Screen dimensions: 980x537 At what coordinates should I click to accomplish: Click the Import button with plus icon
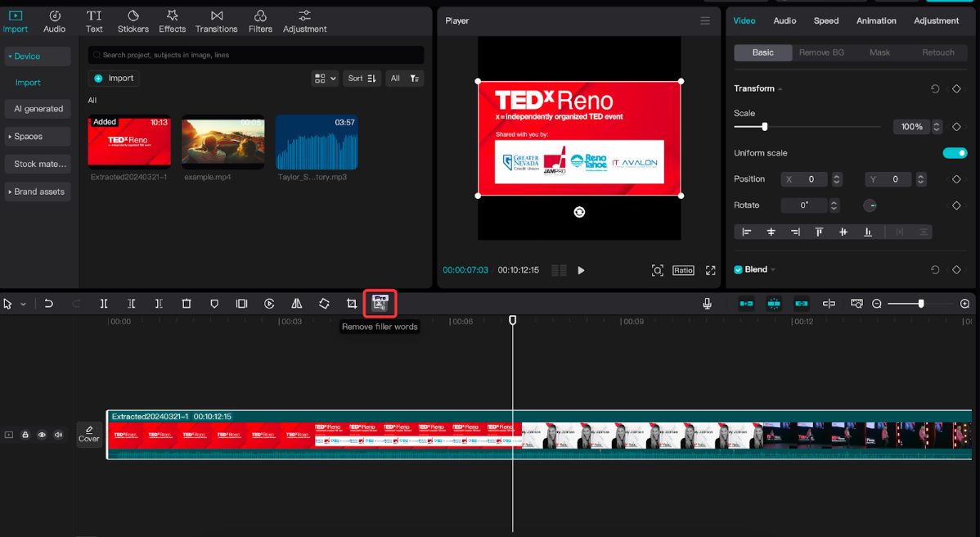coord(114,79)
